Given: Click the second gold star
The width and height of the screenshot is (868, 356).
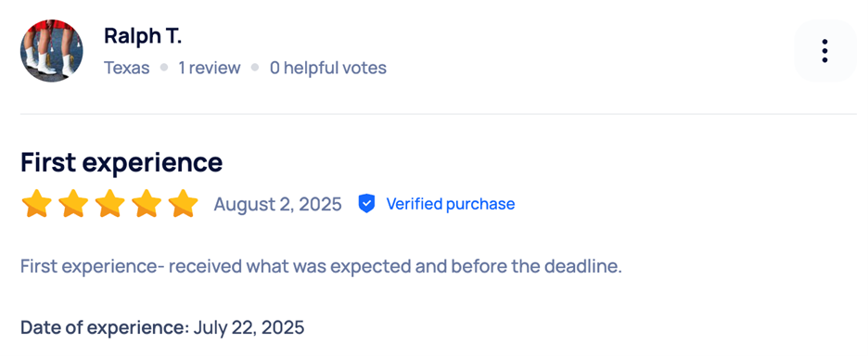Looking at the screenshot, I should 73,203.
